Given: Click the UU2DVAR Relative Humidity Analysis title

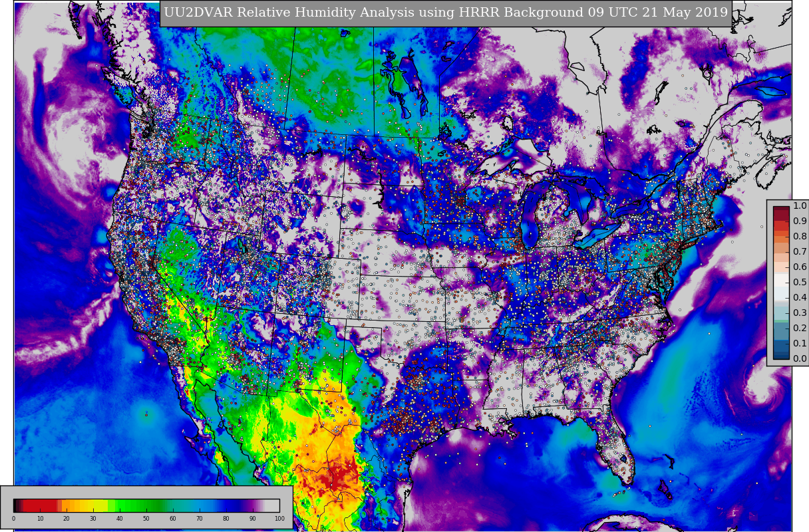Looking at the screenshot, I should pyautogui.click(x=446, y=13).
